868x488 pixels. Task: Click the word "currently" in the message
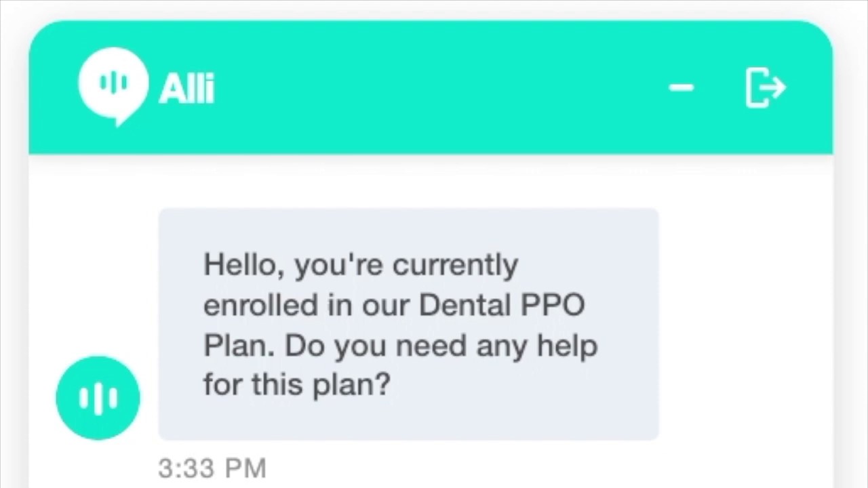click(455, 266)
